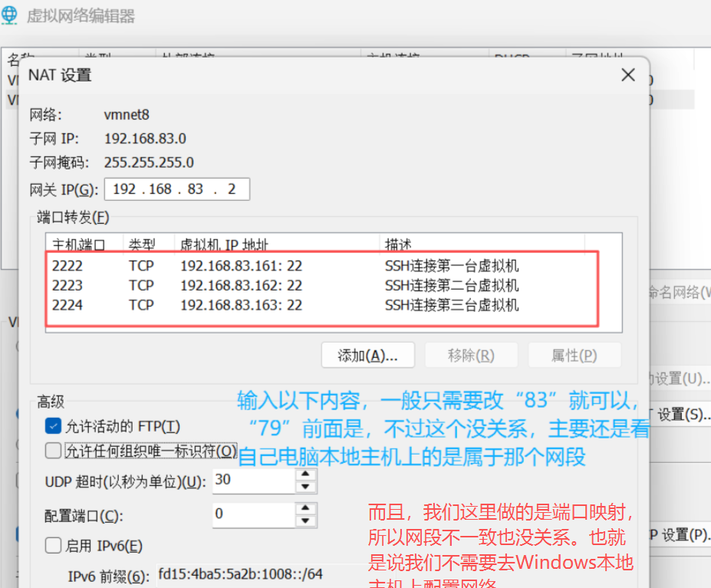Click the network globe icon in title bar

pyautogui.click(x=11, y=15)
